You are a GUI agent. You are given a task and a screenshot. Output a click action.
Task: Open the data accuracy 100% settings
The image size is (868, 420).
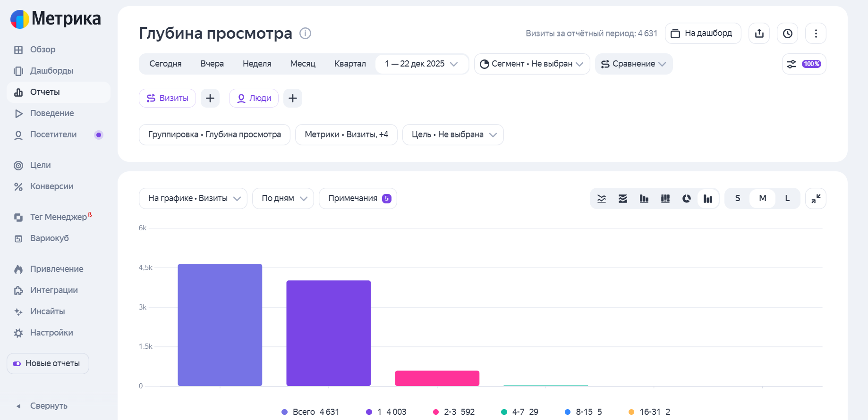[x=804, y=64]
